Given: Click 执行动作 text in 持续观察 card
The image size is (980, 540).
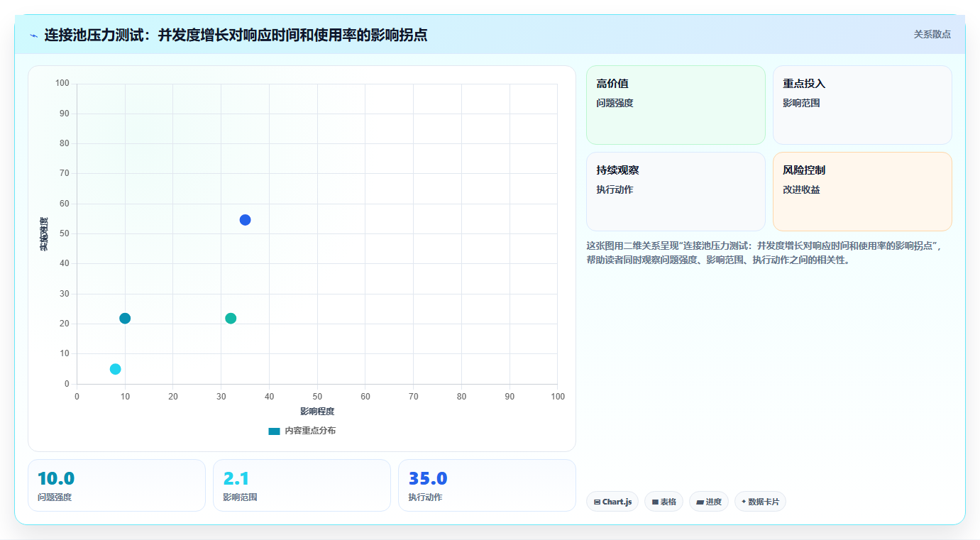Looking at the screenshot, I should pyautogui.click(x=615, y=189).
